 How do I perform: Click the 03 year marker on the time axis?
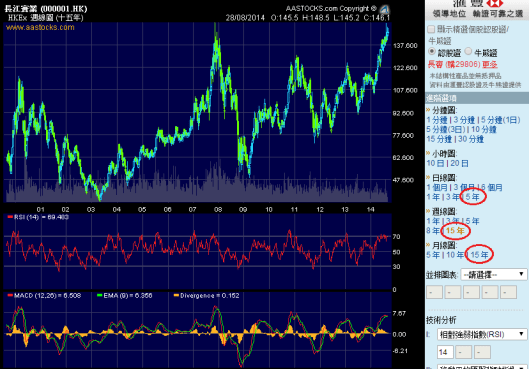[x=91, y=209]
